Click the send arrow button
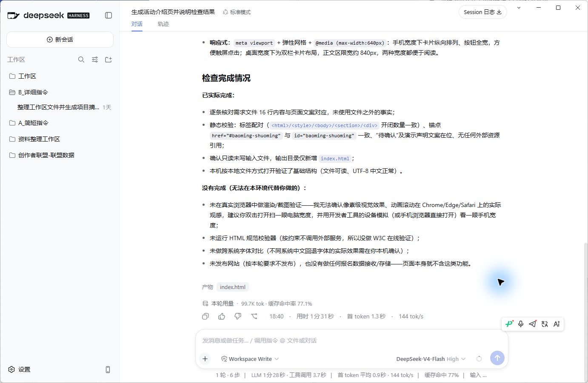The height and width of the screenshot is (383, 588). coord(497,358)
